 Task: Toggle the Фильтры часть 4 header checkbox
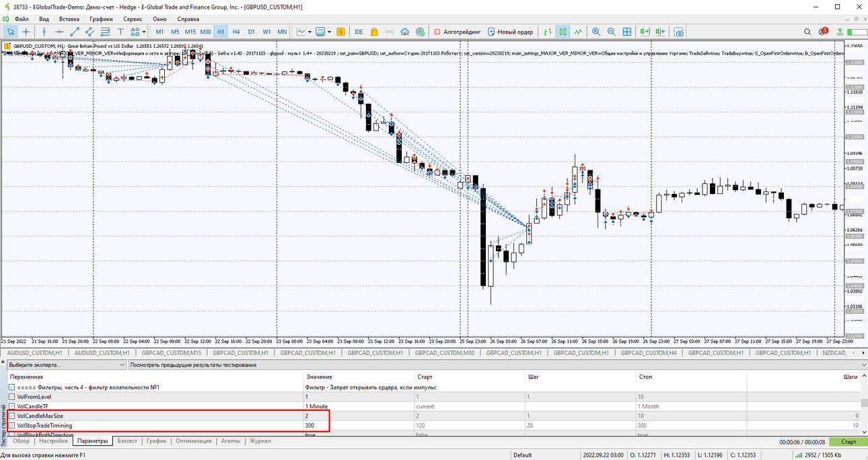point(12,387)
